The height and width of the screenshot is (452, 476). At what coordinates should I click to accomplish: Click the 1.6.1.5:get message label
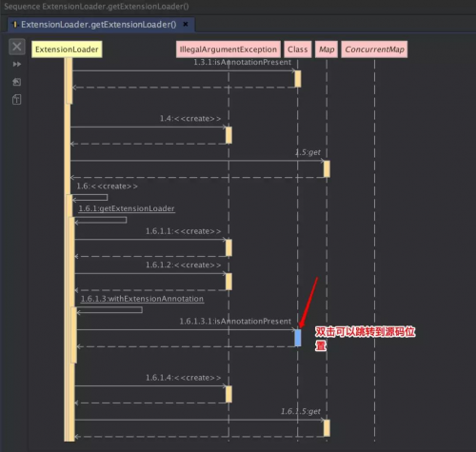coord(301,411)
